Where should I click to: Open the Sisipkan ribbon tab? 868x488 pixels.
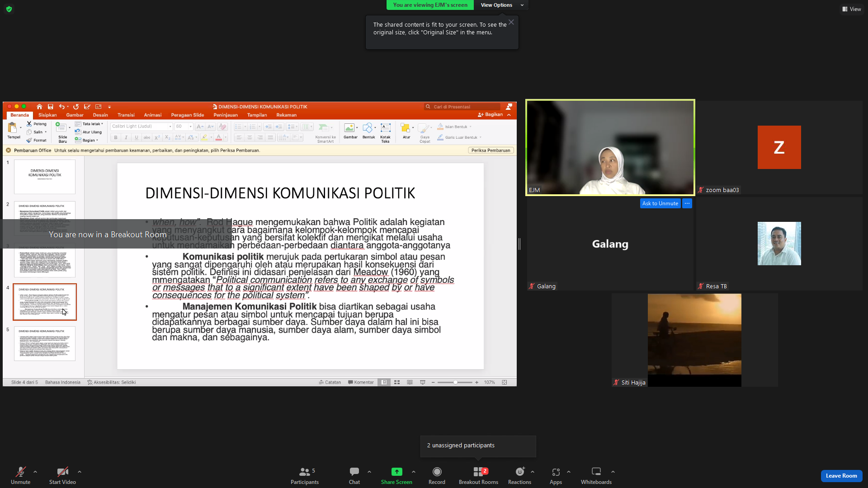click(x=47, y=115)
